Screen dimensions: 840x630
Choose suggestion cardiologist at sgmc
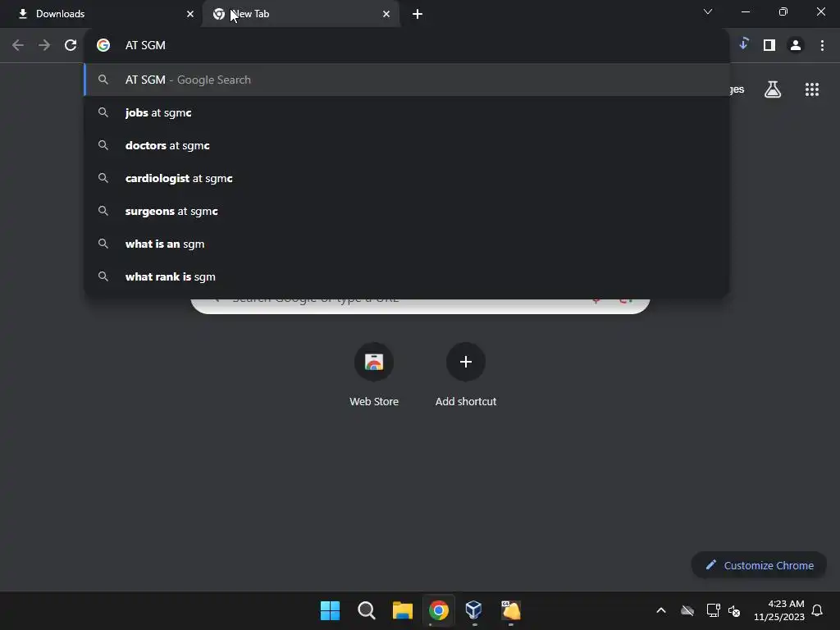tap(406, 178)
